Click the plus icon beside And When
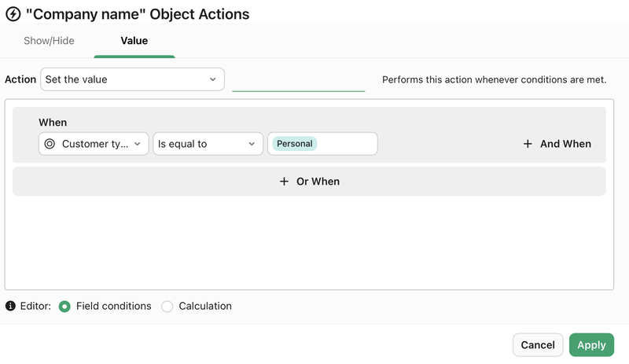This screenshot has height=364, width=629. point(528,144)
